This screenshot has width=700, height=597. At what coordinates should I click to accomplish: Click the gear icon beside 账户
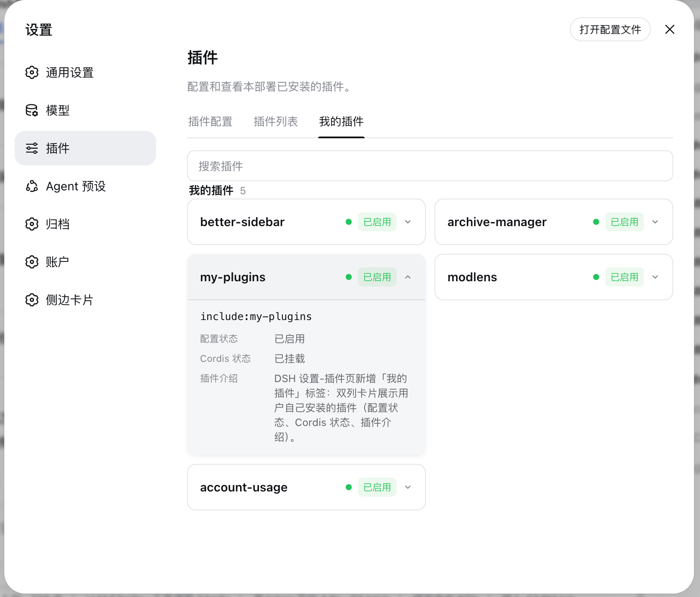(x=32, y=262)
